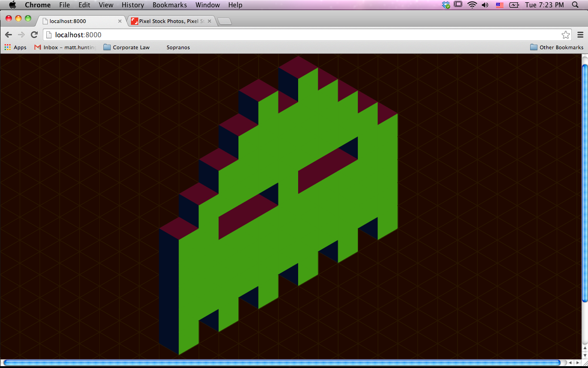This screenshot has height=368, width=588.
Task: Reload the localhost page
Action: coord(34,35)
